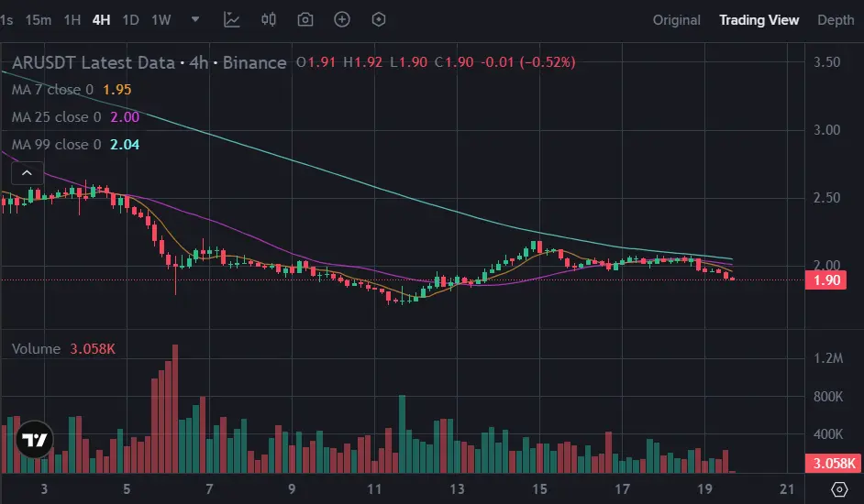Open the hexagon chart settings icon
The width and height of the screenshot is (864, 504).
(379, 19)
